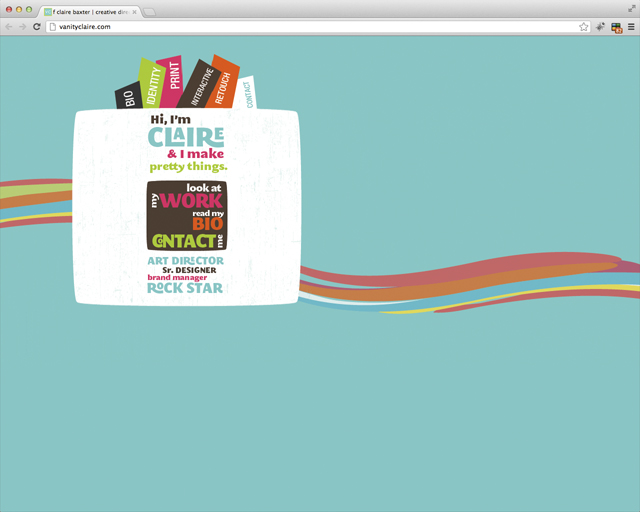The image size is (640, 512).
Task: Enter full screen using top-right arrows icon
Action: pos(631,9)
